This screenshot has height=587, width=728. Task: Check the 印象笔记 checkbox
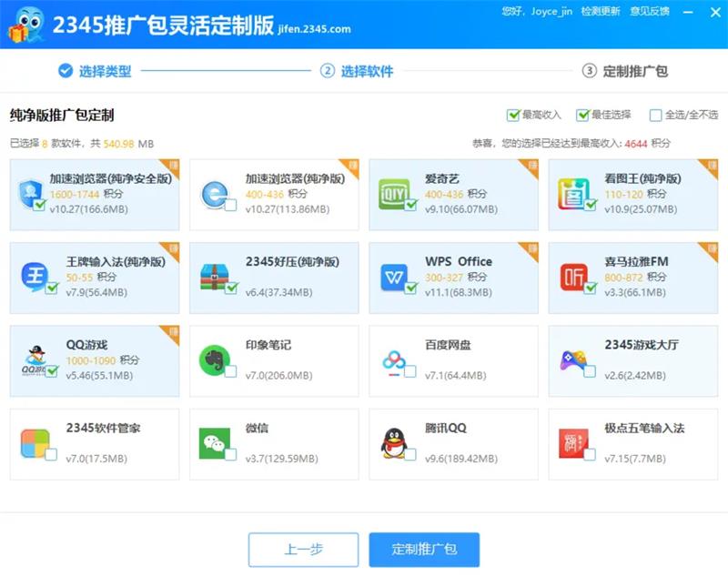tap(230, 371)
